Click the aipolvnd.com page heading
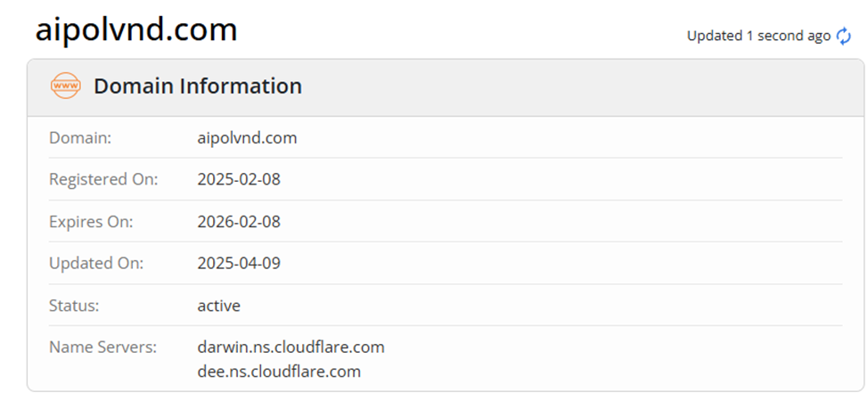Viewport: 868px width, 393px height. click(136, 30)
